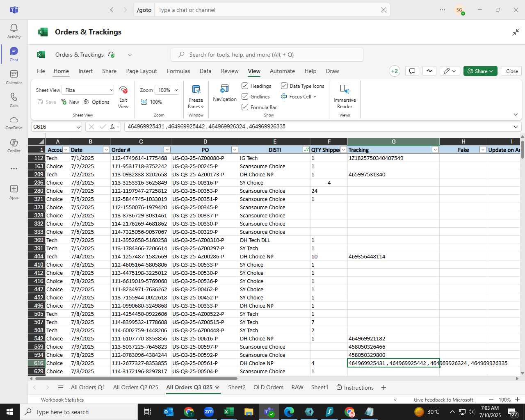Switch to the Home ribbon tab
Screen dimensions: 525x420
(x=61, y=71)
